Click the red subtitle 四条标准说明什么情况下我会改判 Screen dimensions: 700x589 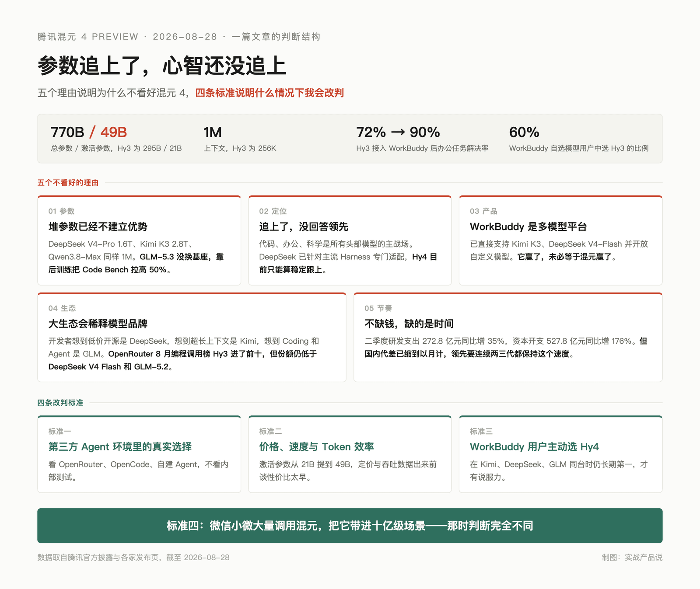[x=269, y=93]
